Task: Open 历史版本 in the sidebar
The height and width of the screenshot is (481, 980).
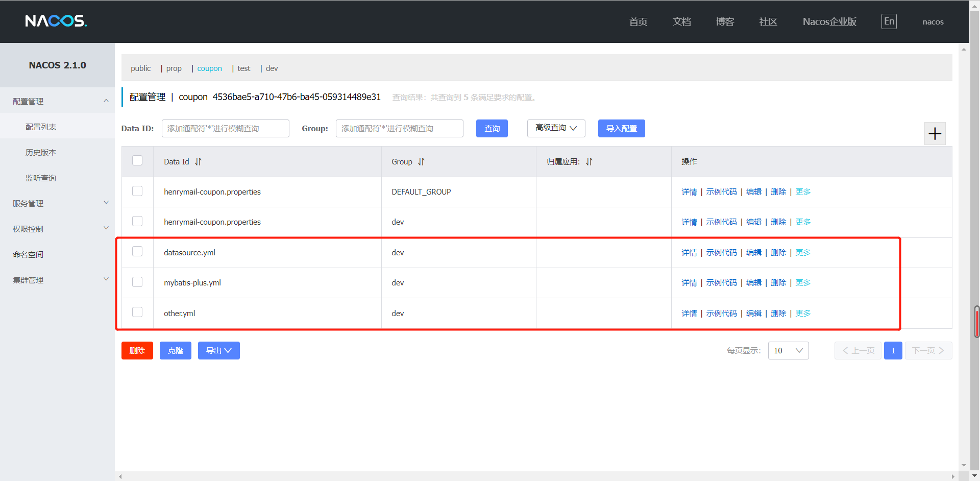Action: [x=41, y=152]
